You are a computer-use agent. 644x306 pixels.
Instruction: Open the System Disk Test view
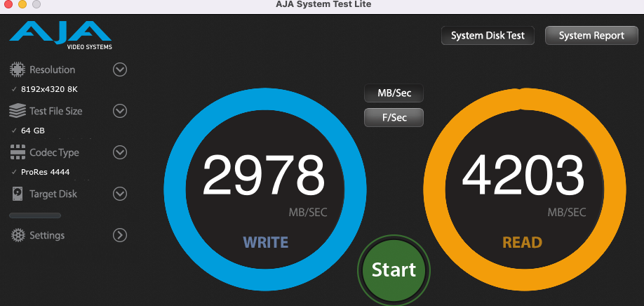tap(488, 36)
